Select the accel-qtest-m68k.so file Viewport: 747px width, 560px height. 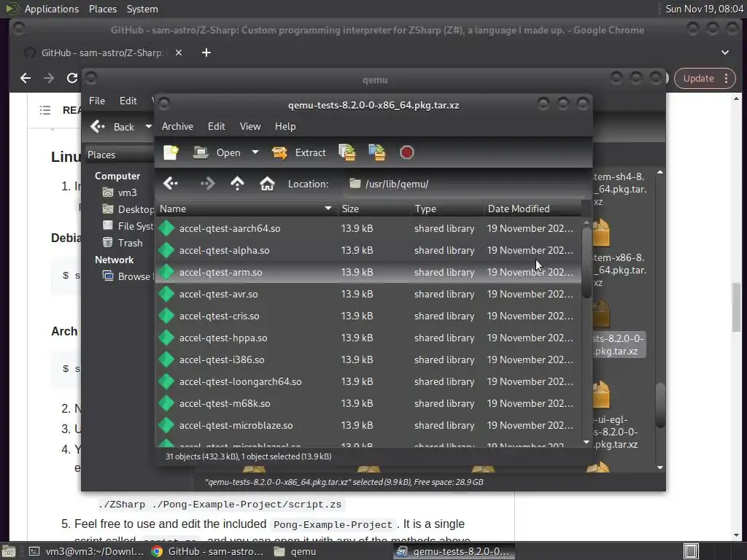[x=368, y=404]
